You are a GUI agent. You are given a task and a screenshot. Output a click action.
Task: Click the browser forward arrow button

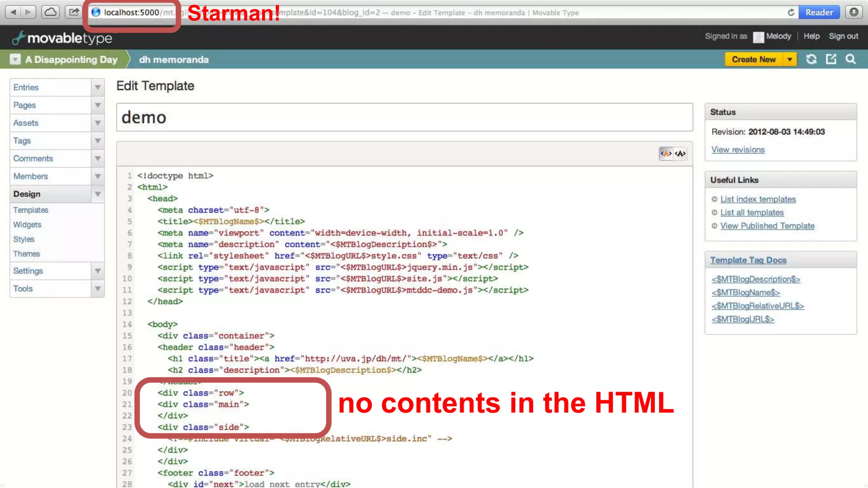[x=28, y=12]
